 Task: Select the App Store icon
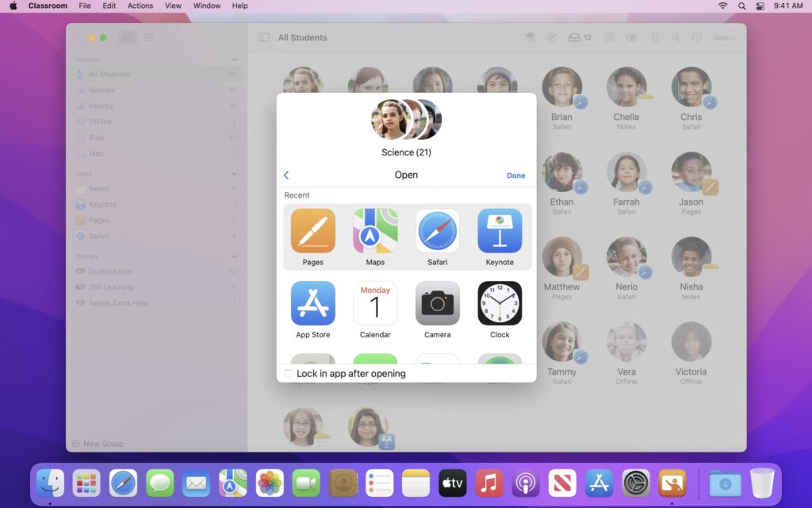point(312,303)
